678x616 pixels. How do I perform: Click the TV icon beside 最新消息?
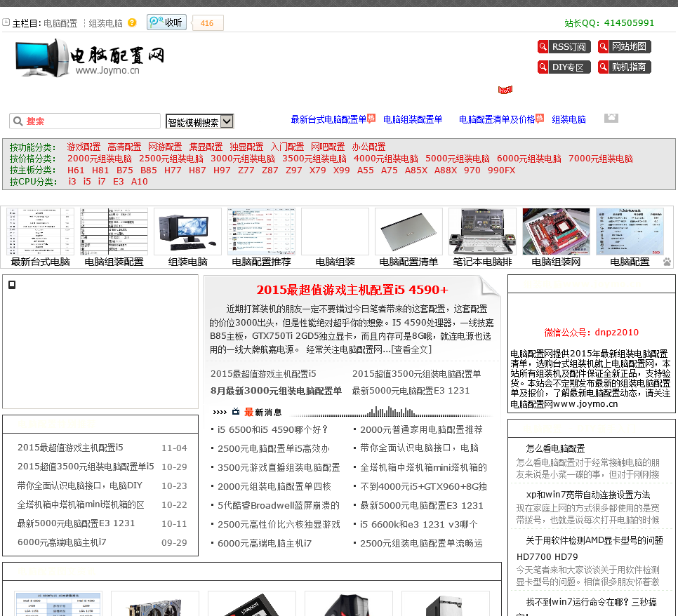236,412
